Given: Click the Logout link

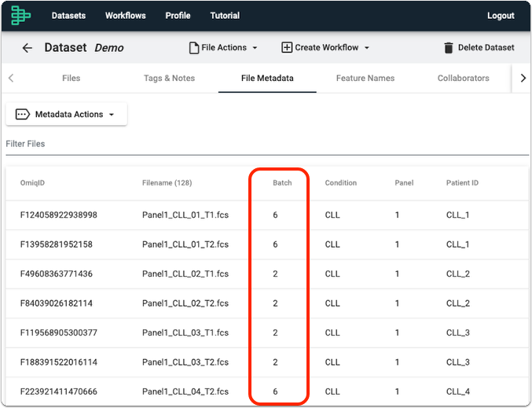Looking at the screenshot, I should pyautogui.click(x=501, y=16).
